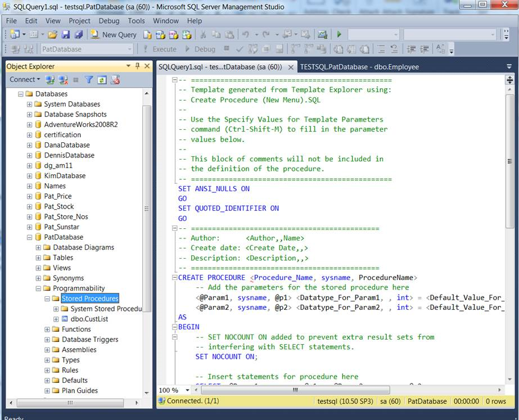The image size is (519, 420).
Task: Click the Open File folder icon
Action: (52, 34)
